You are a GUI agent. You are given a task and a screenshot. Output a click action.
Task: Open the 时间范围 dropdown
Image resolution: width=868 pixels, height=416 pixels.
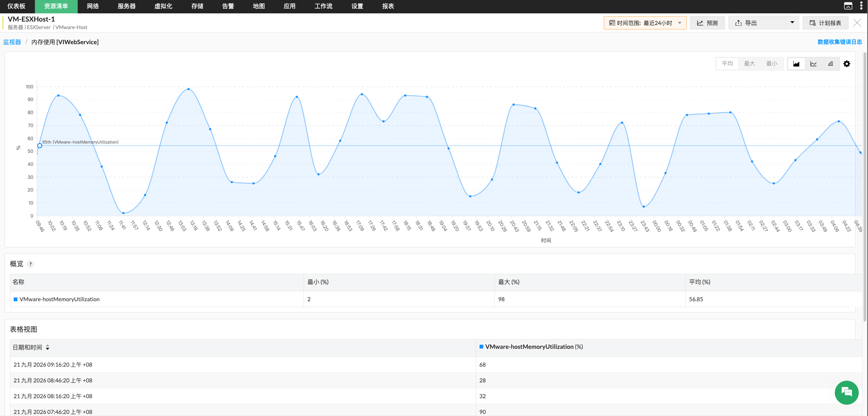coord(645,23)
